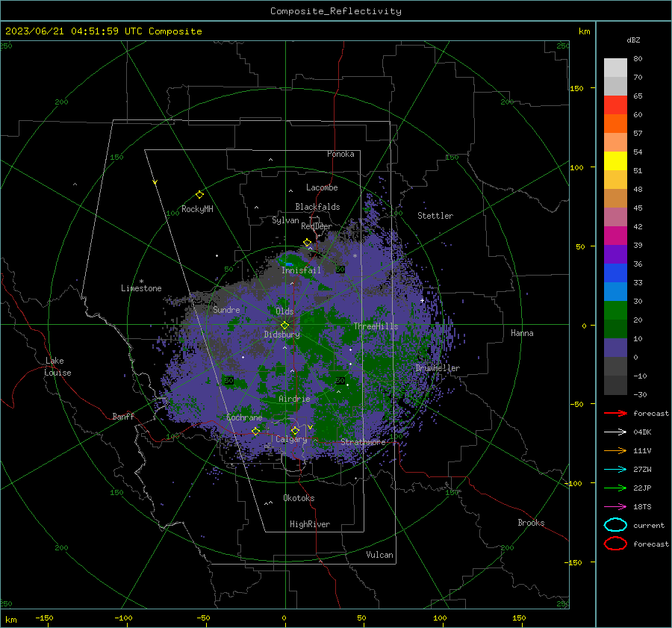Viewport: 672px width, 628px height.
Task: Click the Sylvan label
Action: [285, 220]
